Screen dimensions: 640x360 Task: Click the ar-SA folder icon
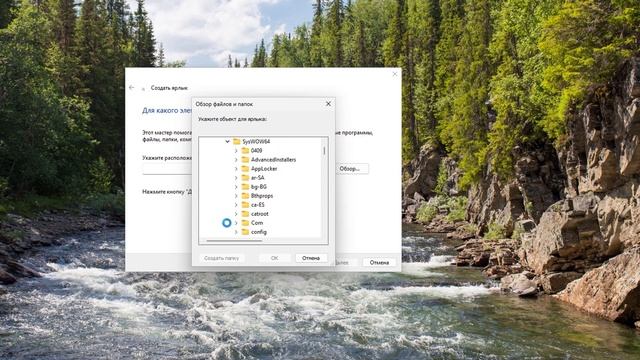pyautogui.click(x=245, y=178)
